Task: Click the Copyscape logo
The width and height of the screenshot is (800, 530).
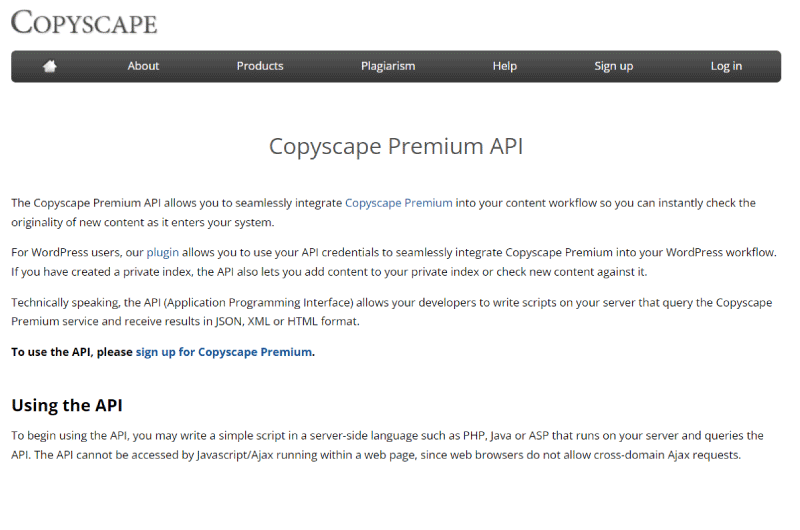Action: tap(84, 22)
